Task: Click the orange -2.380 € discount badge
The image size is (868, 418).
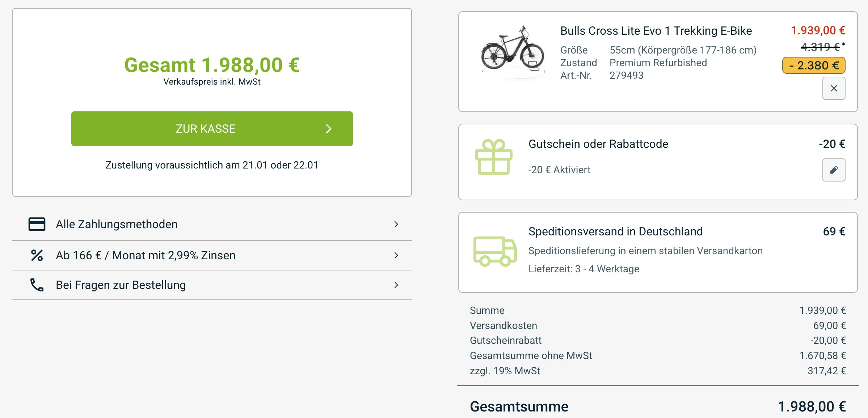Action: tap(813, 65)
